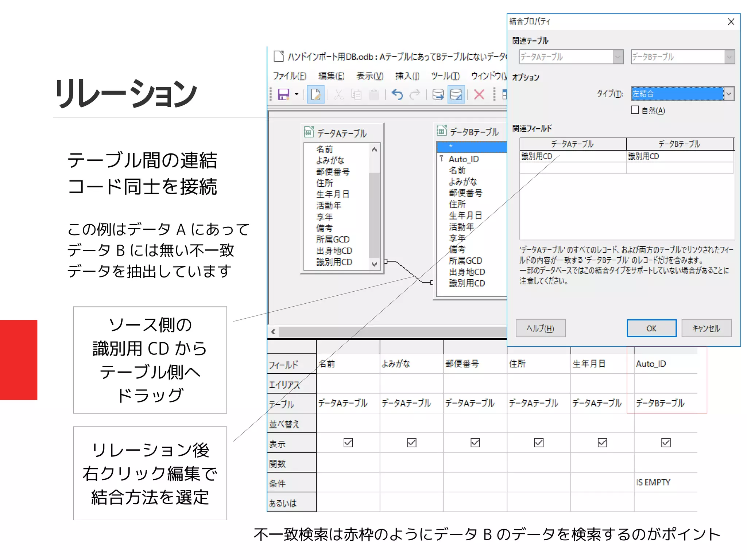This screenshot has height=560, width=747.
Task: Select 出身地CD in データAテーブル list
Action: tap(334, 250)
